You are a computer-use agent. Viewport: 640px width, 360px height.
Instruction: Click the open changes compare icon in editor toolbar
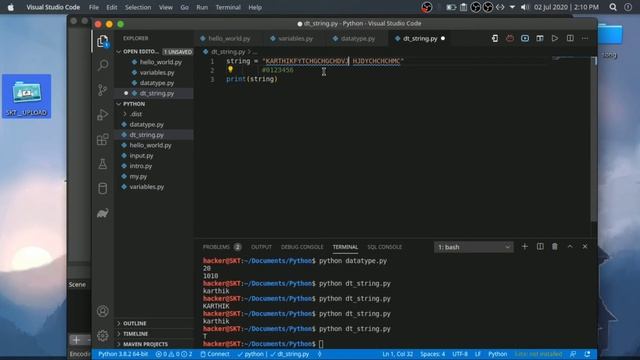pyautogui.click(x=495, y=38)
